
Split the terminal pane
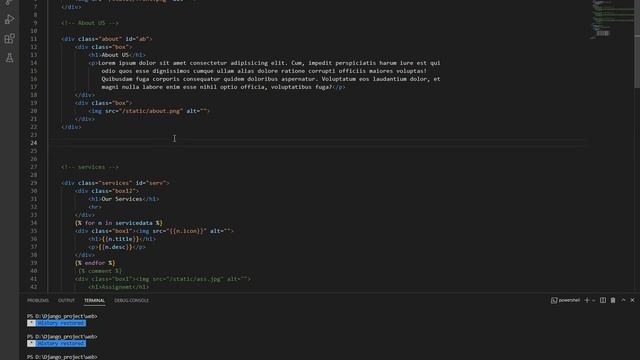click(603, 300)
